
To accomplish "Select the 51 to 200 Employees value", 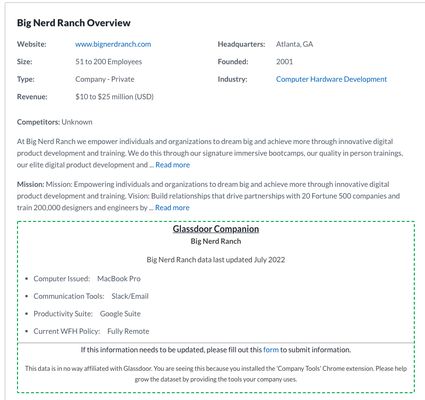I will 108,62.
